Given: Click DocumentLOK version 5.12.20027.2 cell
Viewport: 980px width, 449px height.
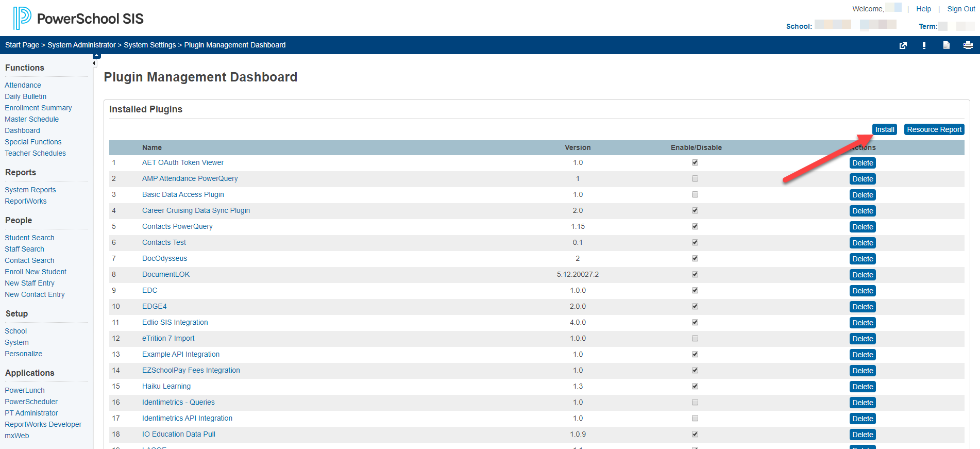Looking at the screenshot, I should pos(578,274).
